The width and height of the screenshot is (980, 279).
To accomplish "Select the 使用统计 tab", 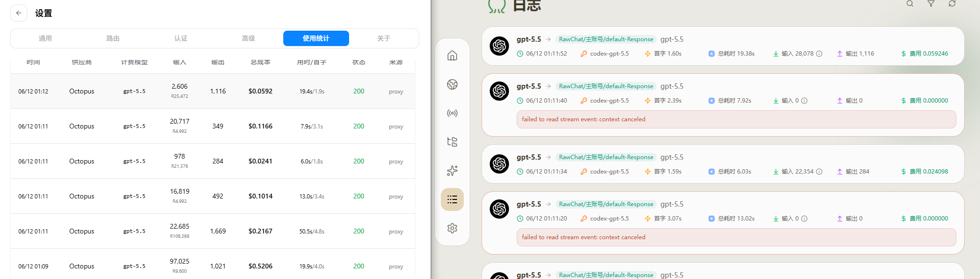I will coord(316,38).
